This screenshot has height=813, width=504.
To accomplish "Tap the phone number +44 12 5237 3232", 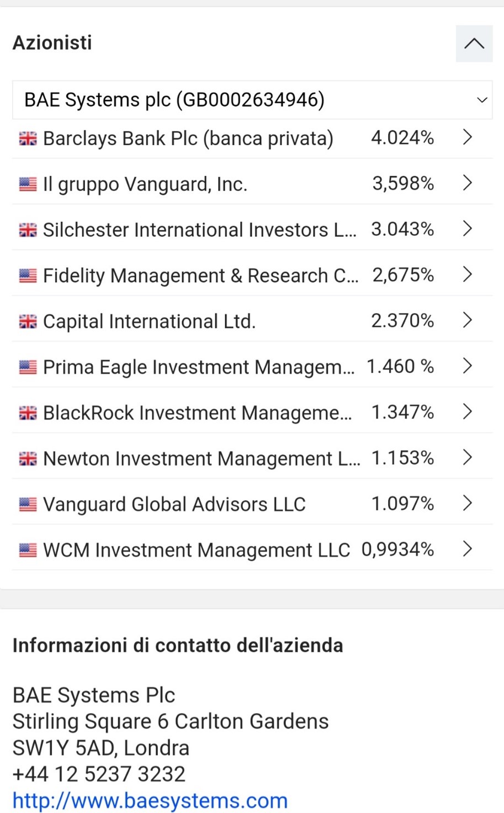I will click(99, 774).
